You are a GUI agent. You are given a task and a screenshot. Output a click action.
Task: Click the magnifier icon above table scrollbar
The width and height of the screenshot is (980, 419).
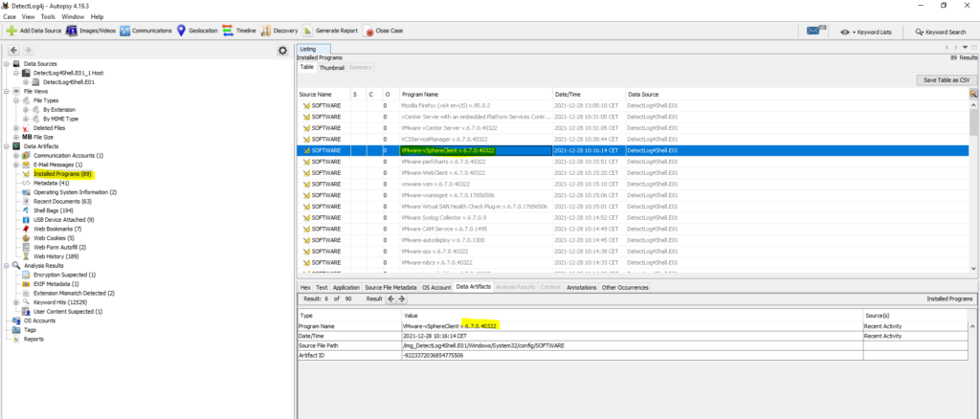[973, 94]
